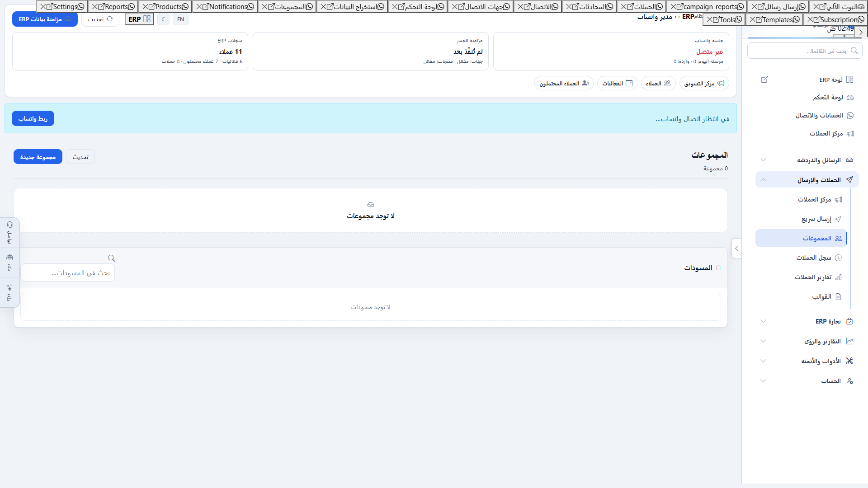Click the ربط واتساب button
Image resolution: width=868 pixels, height=488 pixels.
pyautogui.click(x=33, y=118)
